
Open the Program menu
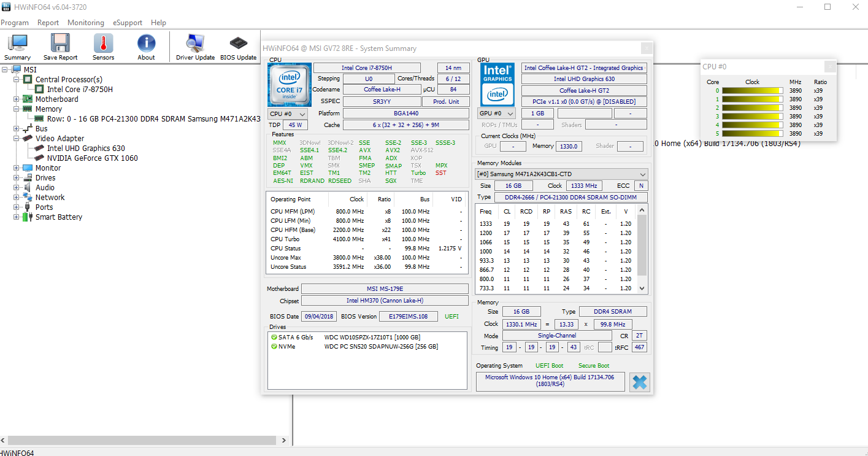tap(15, 23)
